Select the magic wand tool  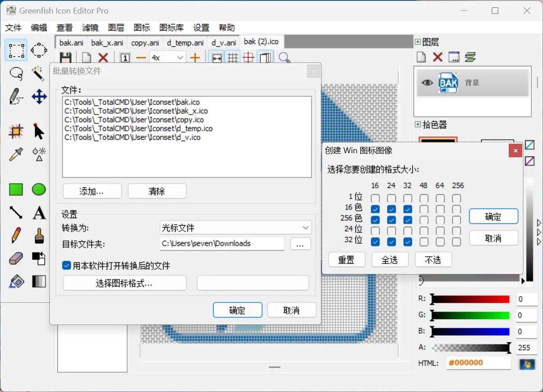pos(39,73)
